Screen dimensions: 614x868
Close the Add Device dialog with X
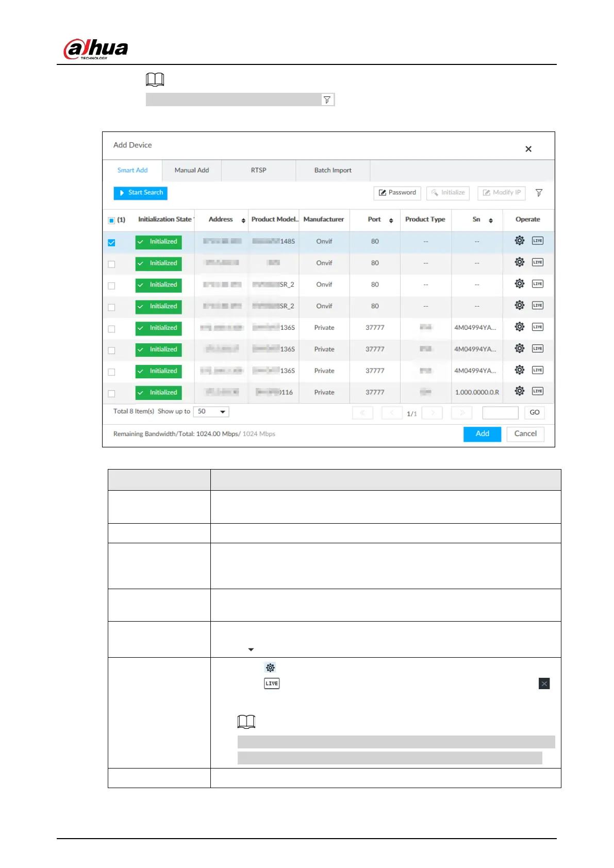coord(528,149)
